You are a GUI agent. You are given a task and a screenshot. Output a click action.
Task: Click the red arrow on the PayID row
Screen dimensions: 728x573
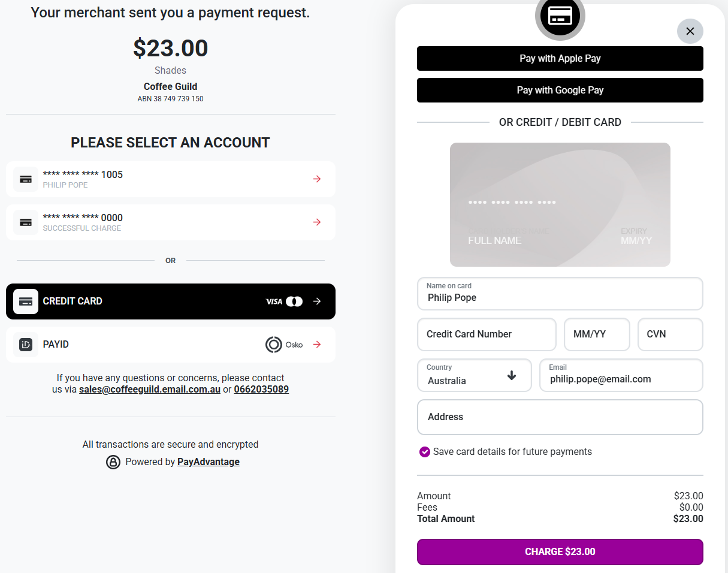[317, 344]
